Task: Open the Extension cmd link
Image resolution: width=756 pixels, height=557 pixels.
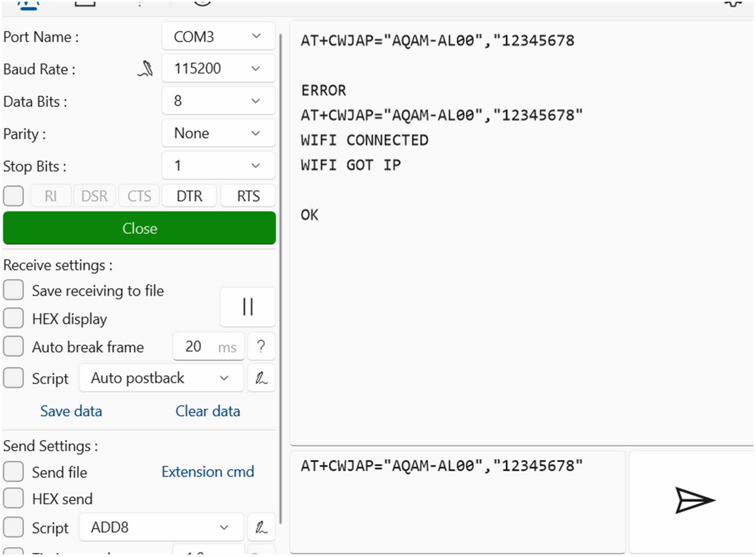Action: pos(208,472)
